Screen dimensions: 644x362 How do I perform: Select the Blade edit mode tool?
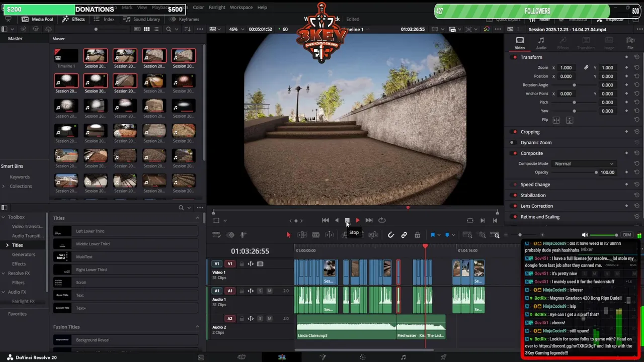pyautogui.click(x=315, y=235)
